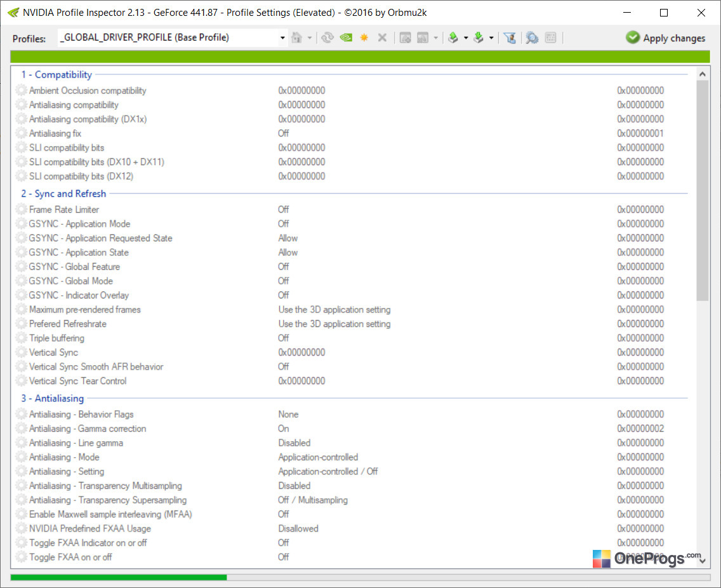The image size is (721, 588).
Task: Click the import profiles icon
Action: (x=479, y=37)
